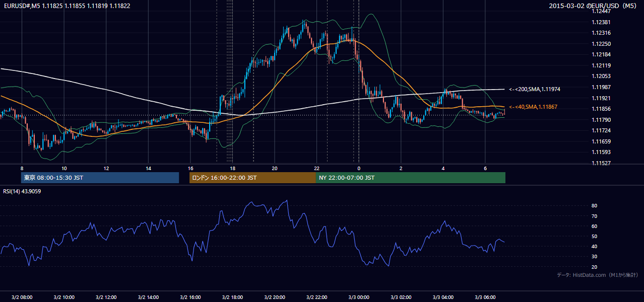644x302 pixels.
Task: Click RSI scale level 80
Action: coord(594,206)
